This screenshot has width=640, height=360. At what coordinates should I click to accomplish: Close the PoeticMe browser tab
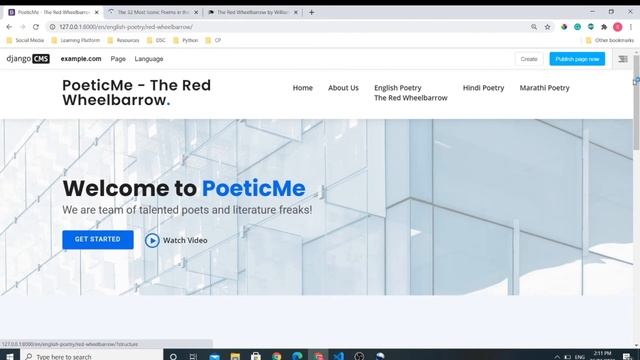point(97,12)
